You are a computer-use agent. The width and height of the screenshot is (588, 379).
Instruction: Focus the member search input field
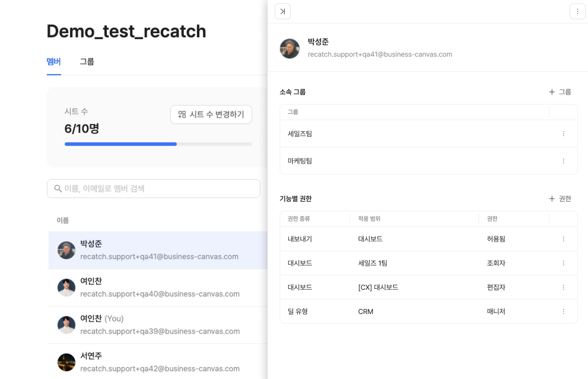(x=153, y=188)
